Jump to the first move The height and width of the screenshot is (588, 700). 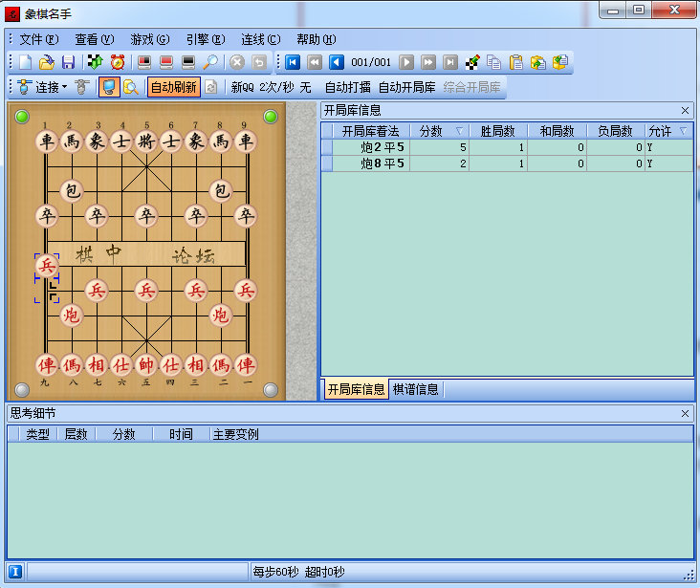[293, 62]
